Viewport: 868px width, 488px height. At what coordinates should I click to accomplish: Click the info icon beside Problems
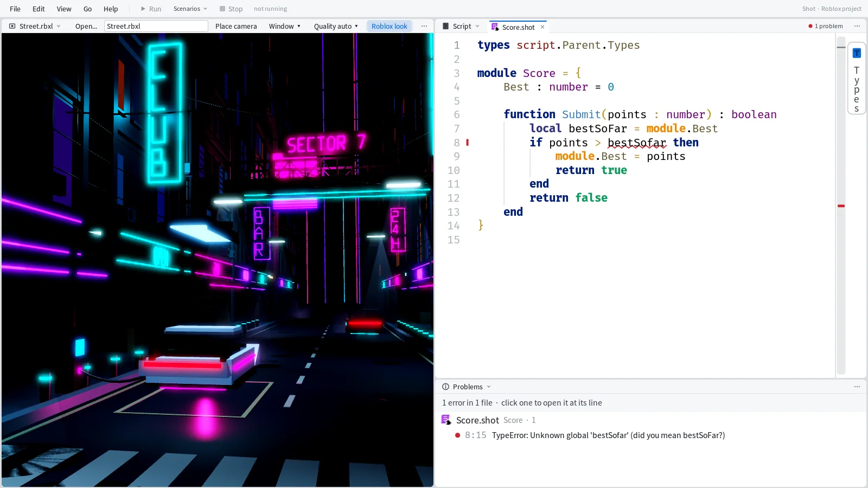pyautogui.click(x=446, y=387)
